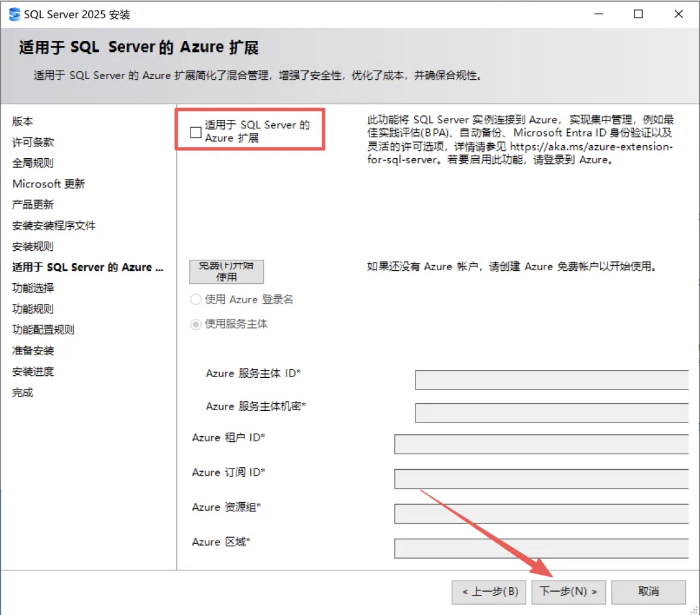700x615 pixels.
Task: Click the 'Azure 服务主体机密*' label
Action: (255, 406)
